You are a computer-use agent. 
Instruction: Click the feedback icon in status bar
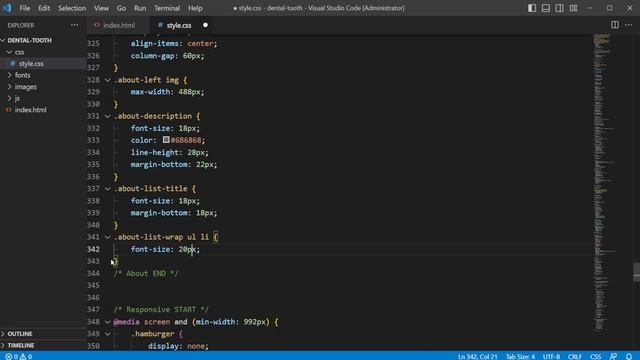point(613,356)
